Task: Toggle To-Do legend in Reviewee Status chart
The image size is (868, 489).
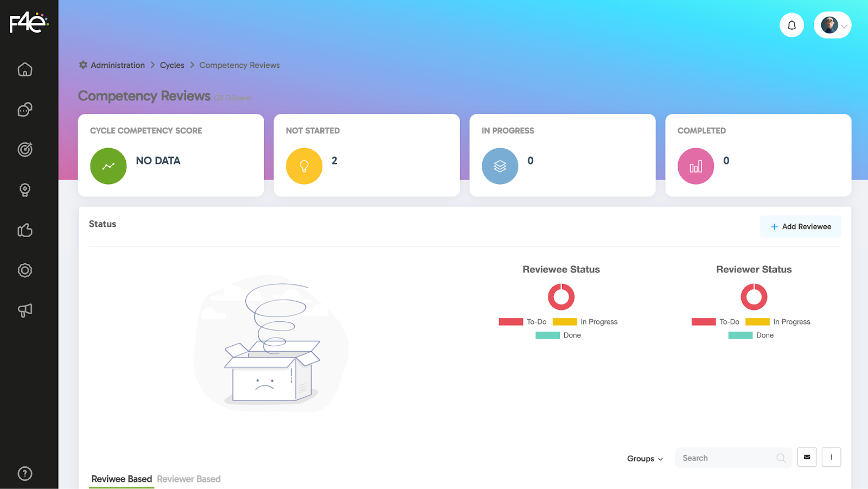Action: [x=522, y=322]
